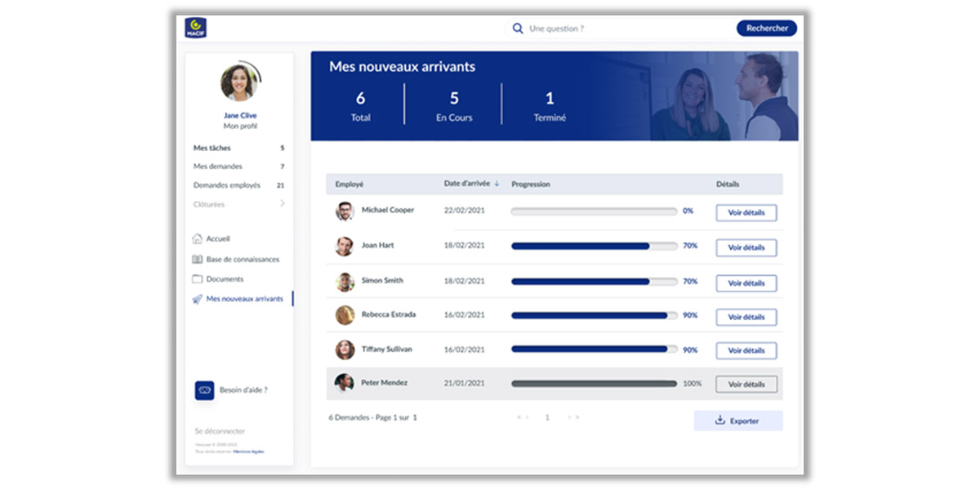The width and height of the screenshot is (980, 490).
Task: Click Jane Clive's profile photo
Action: pyautogui.click(x=239, y=82)
